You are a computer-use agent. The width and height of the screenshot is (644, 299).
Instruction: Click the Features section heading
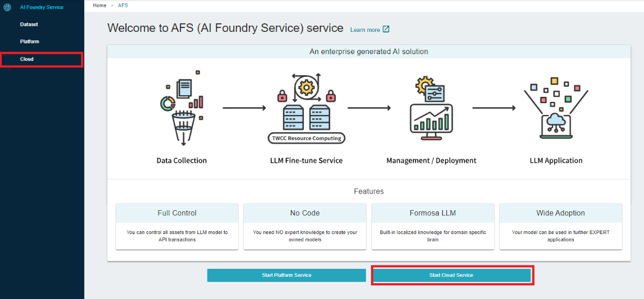369,191
